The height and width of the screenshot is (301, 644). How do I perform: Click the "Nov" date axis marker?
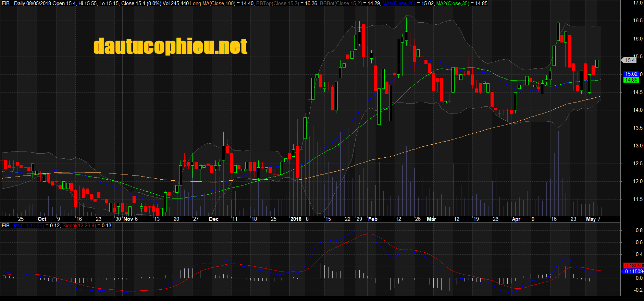(x=128, y=219)
